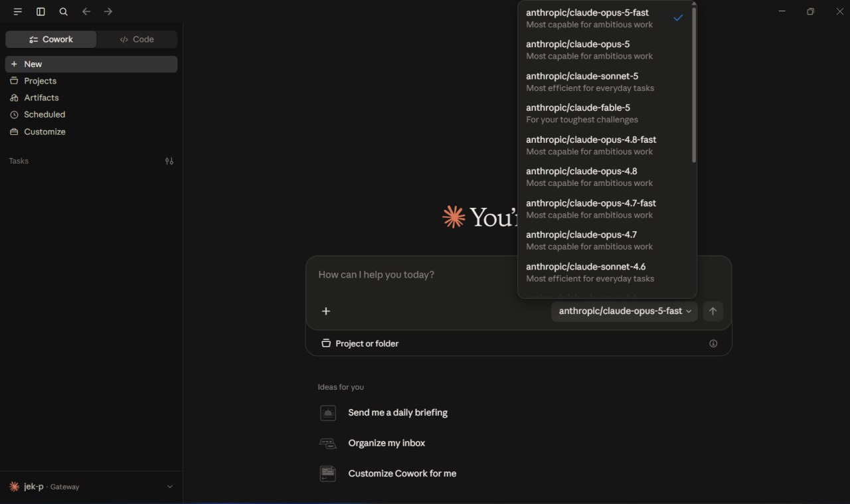Image resolution: width=850 pixels, height=504 pixels.
Task: Select anthropic/claude-opus-4.7-fast model
Action: point(604,209)
